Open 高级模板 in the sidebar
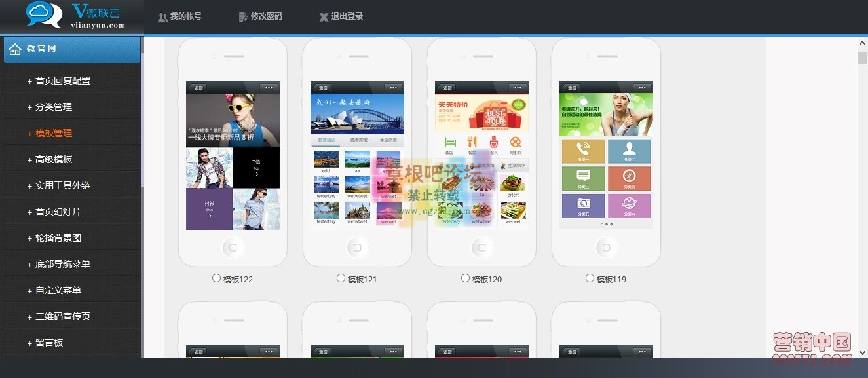 tap(53, 159)
